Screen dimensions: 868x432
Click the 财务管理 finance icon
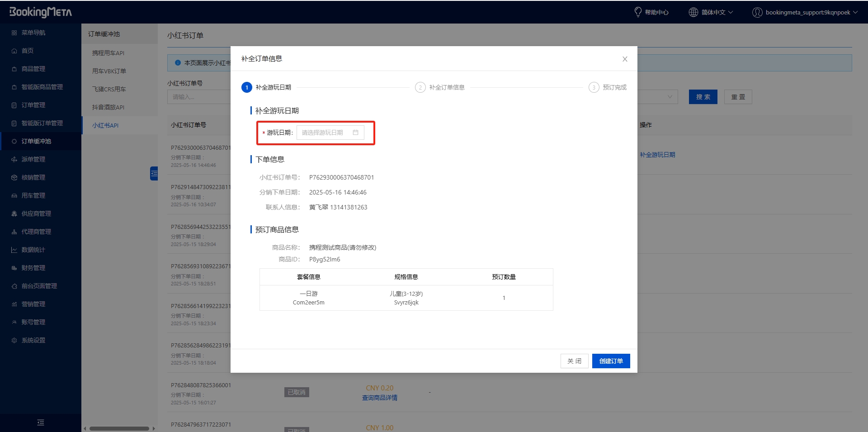click(x=14, y=268)
